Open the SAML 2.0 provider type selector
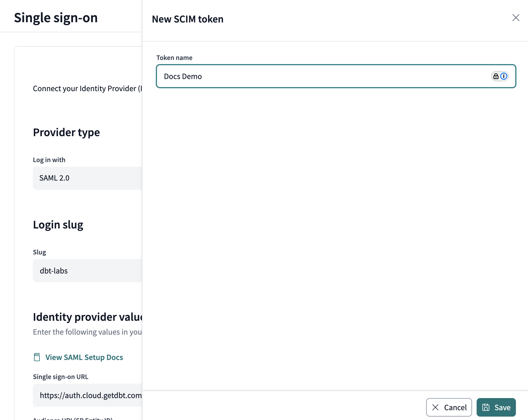This screenshot has width=528, height=420. (x=87, y=178)
